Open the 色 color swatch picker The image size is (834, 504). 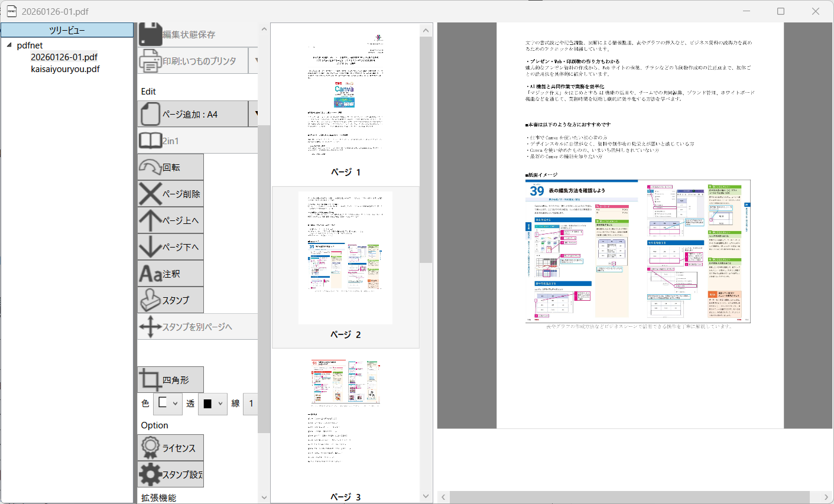(x=167, y=404)
